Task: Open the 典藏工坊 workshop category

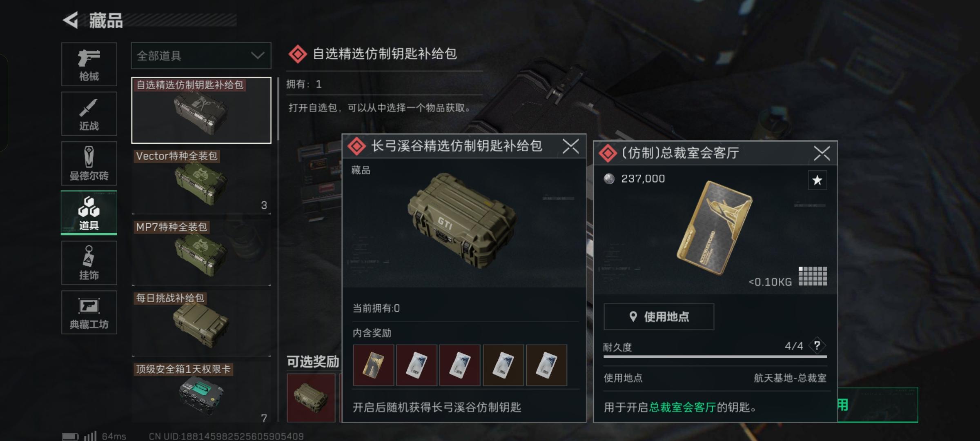Action: (x=89, y=312)
